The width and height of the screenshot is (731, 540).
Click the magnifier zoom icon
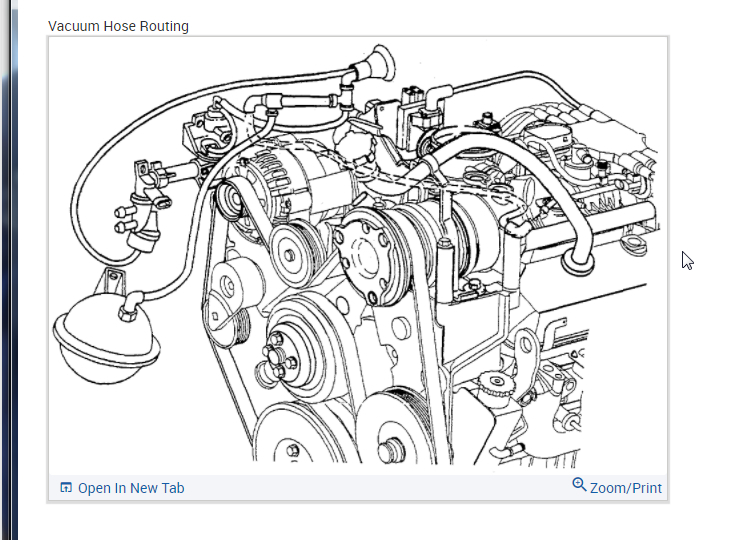pyautogui.click(x=579, y=485)
